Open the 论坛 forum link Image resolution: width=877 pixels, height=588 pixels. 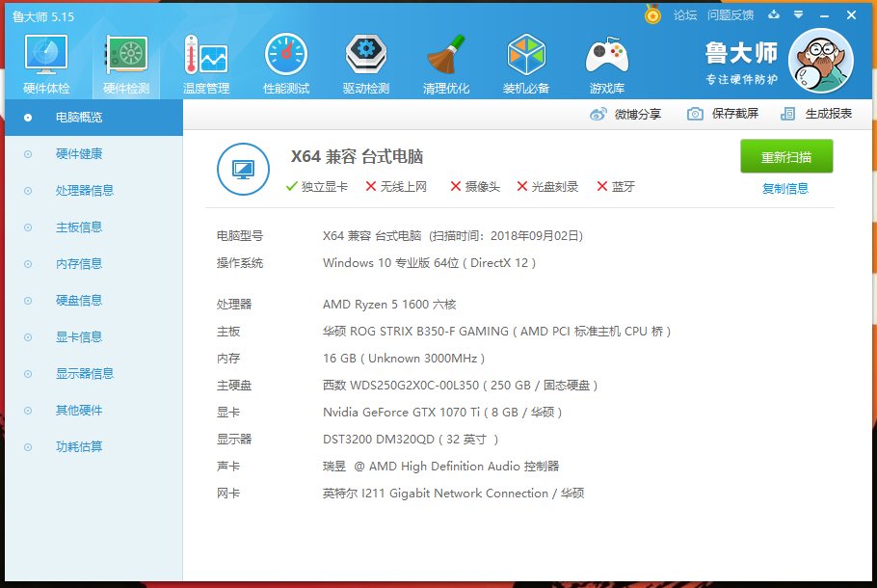685,15
